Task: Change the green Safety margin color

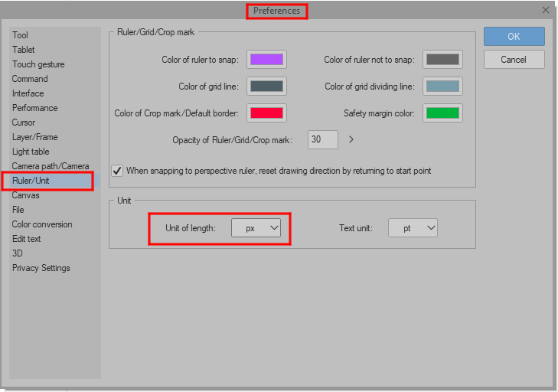Action: [442, 113]
